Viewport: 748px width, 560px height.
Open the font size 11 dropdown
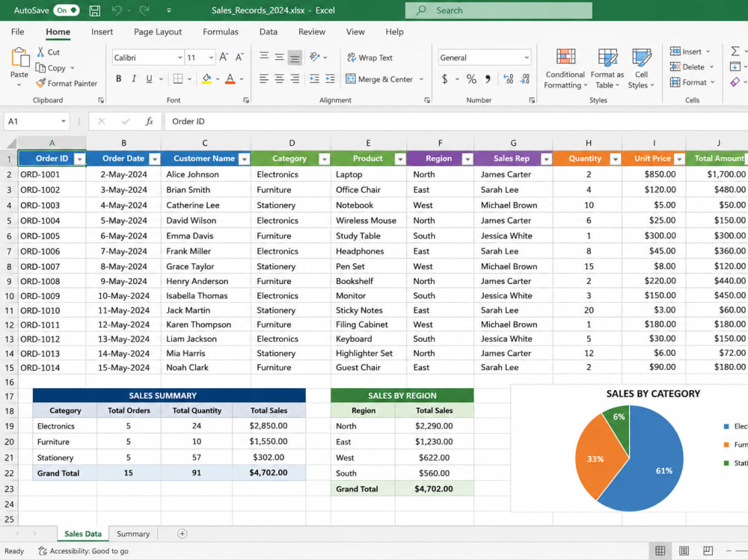(210, 58)
